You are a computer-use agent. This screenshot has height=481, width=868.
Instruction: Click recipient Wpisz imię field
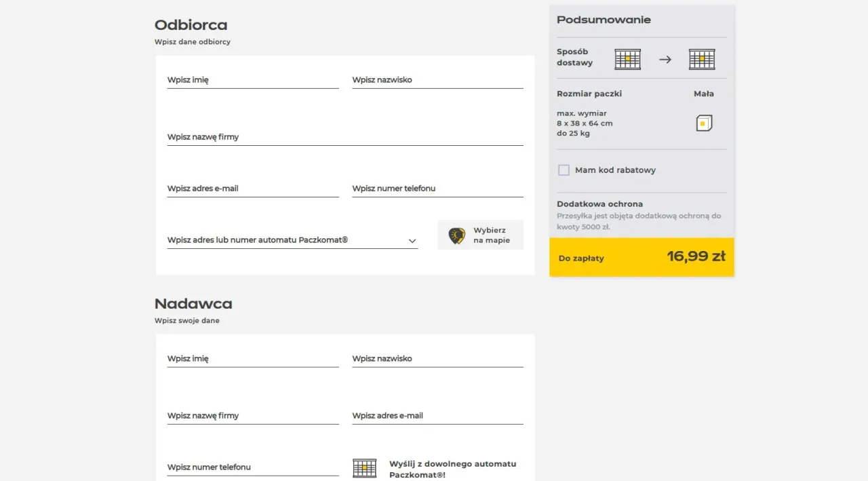pos(252,80)
